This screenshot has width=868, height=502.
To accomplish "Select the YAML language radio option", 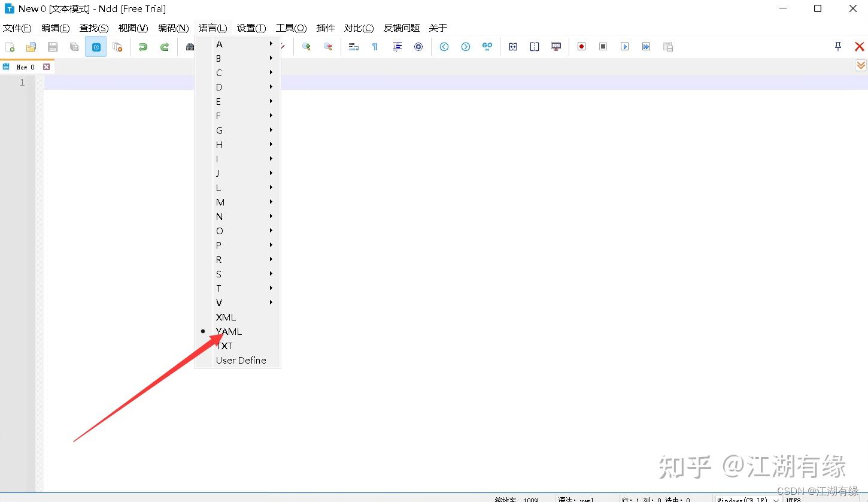I will (x=229, y=331).
